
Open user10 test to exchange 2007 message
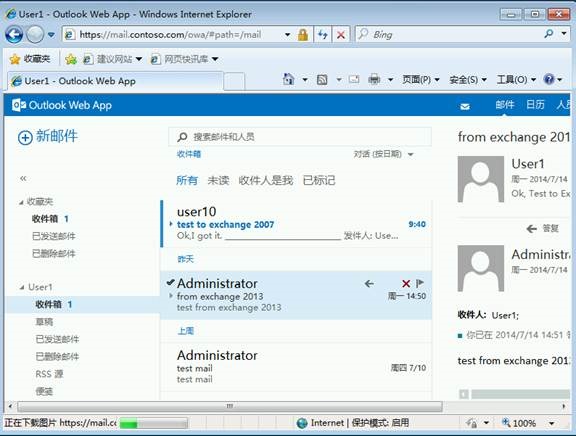pyautogui.click(x=296, y=224)
